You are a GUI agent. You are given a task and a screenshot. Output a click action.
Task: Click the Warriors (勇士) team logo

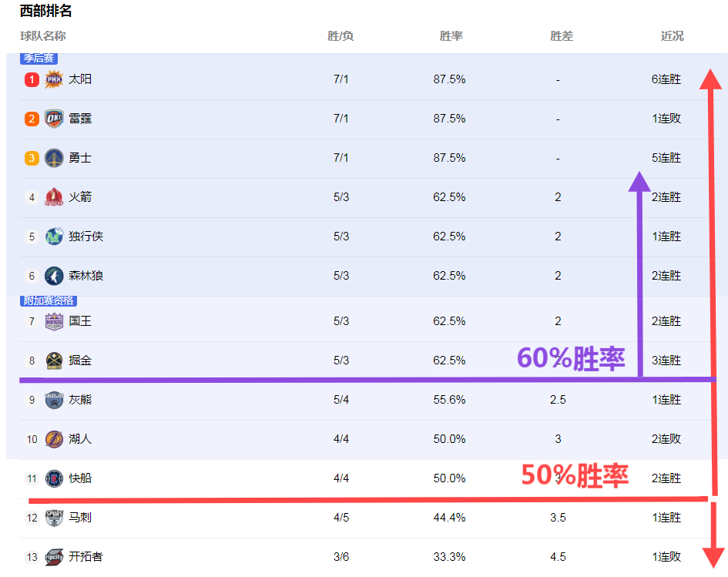point(52,158)
